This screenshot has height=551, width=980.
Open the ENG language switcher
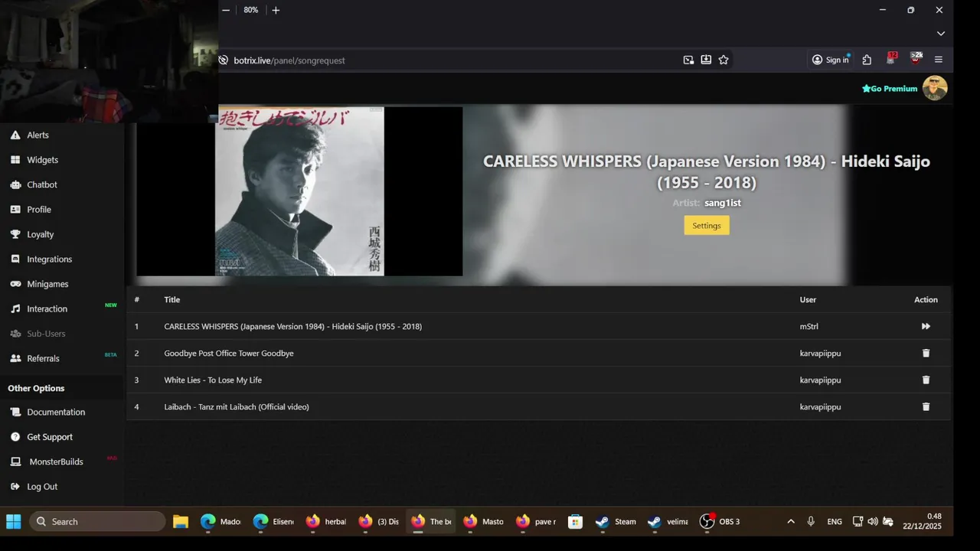(835, 521)
